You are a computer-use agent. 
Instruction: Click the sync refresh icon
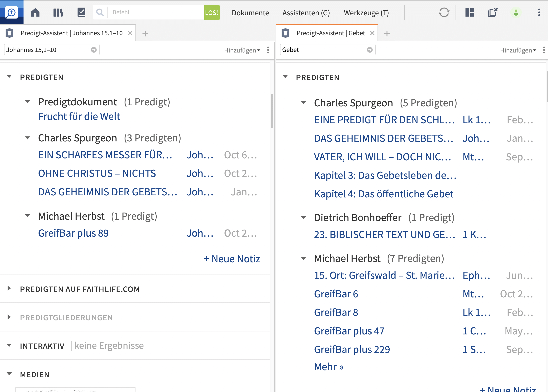[x=444, y=12]
